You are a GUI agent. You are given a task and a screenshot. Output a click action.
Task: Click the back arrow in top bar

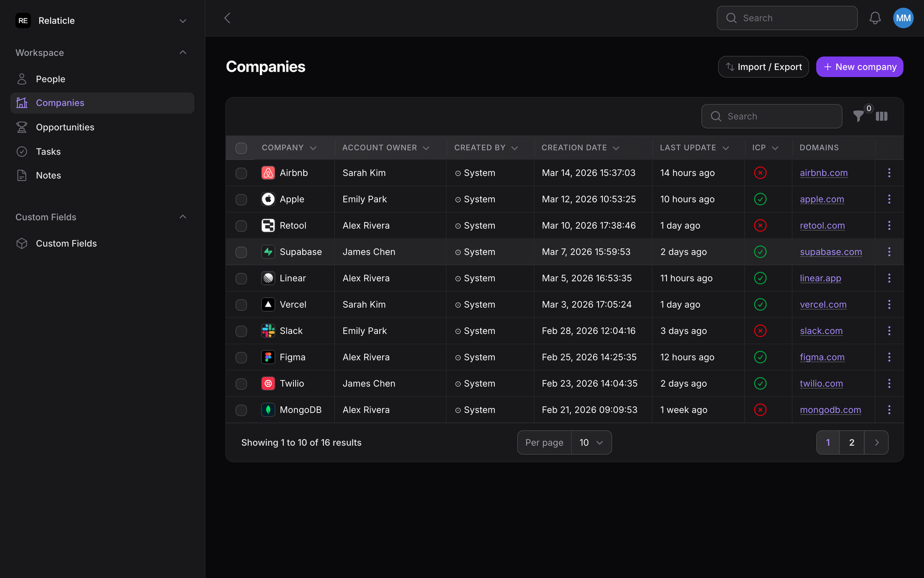227,18
